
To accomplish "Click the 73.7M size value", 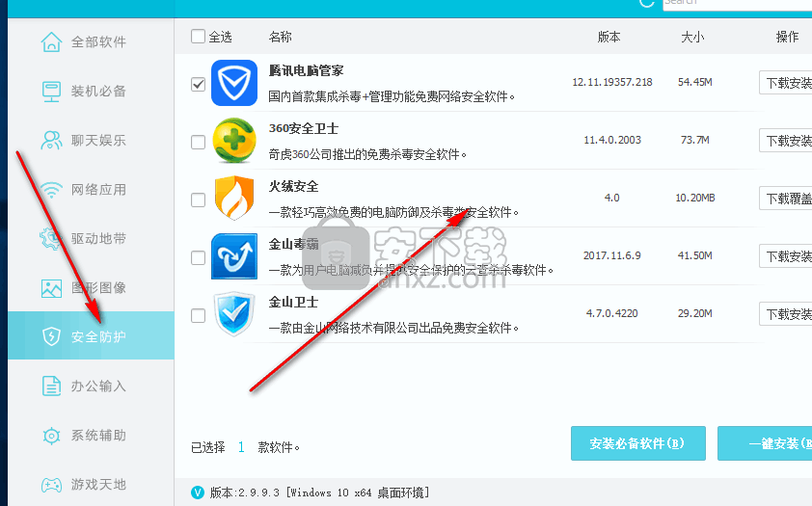I will click(695, 140).
